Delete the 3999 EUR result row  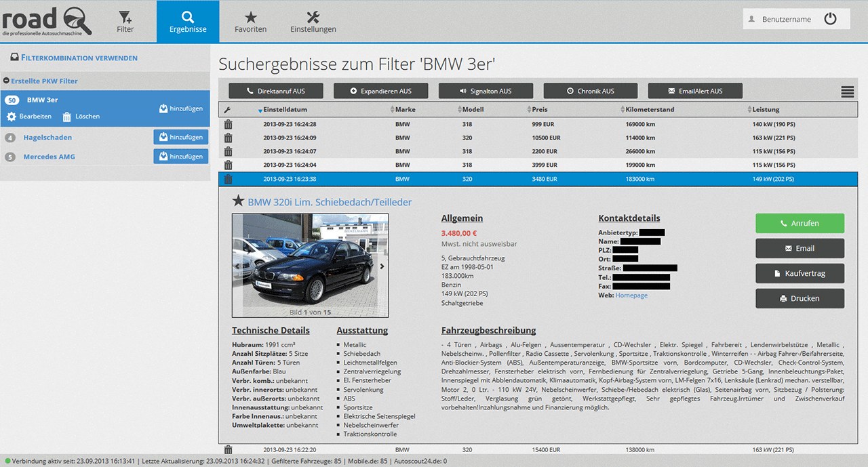click(x=228, y=165)
